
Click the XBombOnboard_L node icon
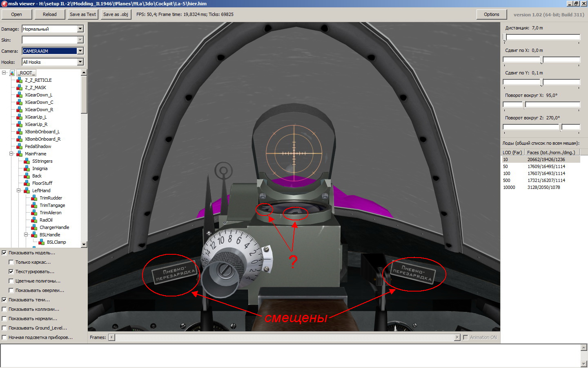19,132
